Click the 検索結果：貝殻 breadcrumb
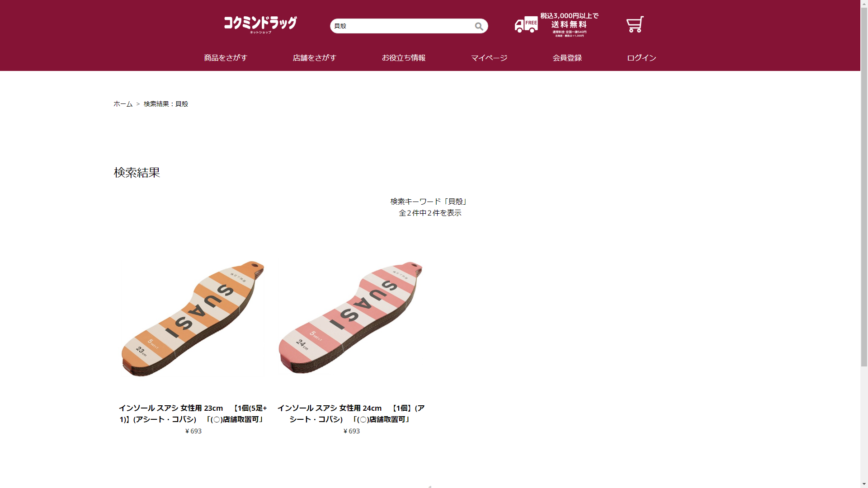Screen dimensions: 868x488 coord(166,104)
